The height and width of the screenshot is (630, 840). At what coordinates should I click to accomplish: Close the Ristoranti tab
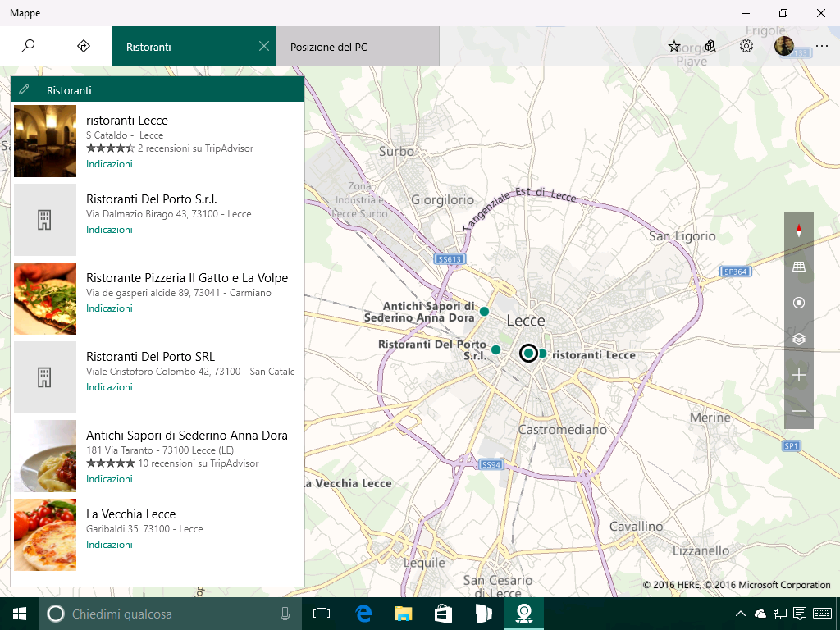pos(263,46)
